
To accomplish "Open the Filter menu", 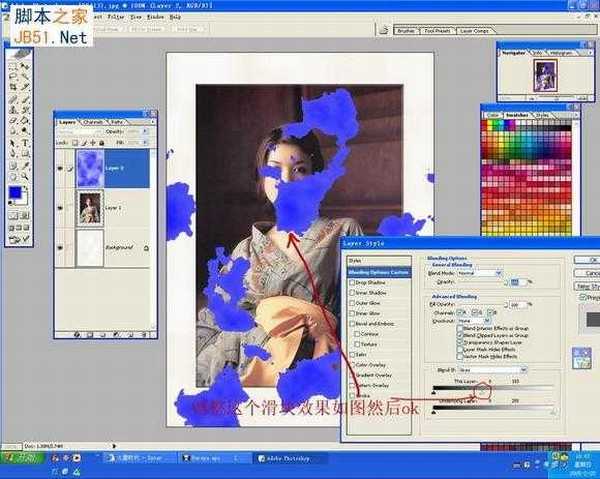I will click(116, 17).
